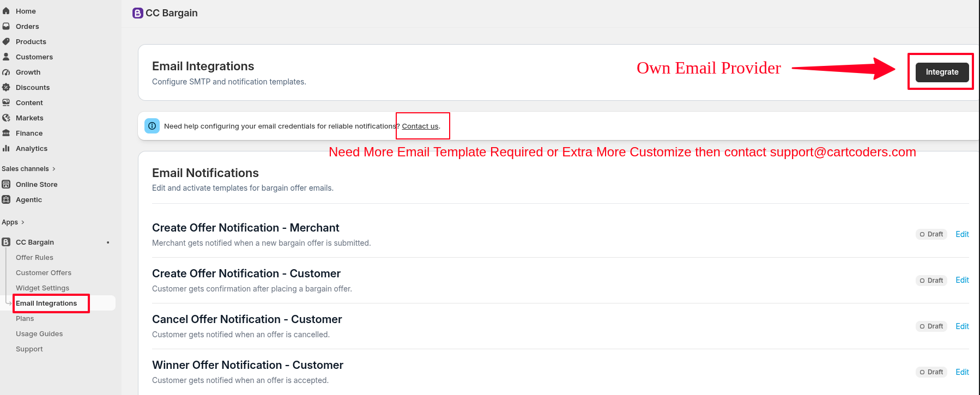Click 'Winner Offer Notification - Customer' heading
The image size is (980, 395).
coord(247,365)
